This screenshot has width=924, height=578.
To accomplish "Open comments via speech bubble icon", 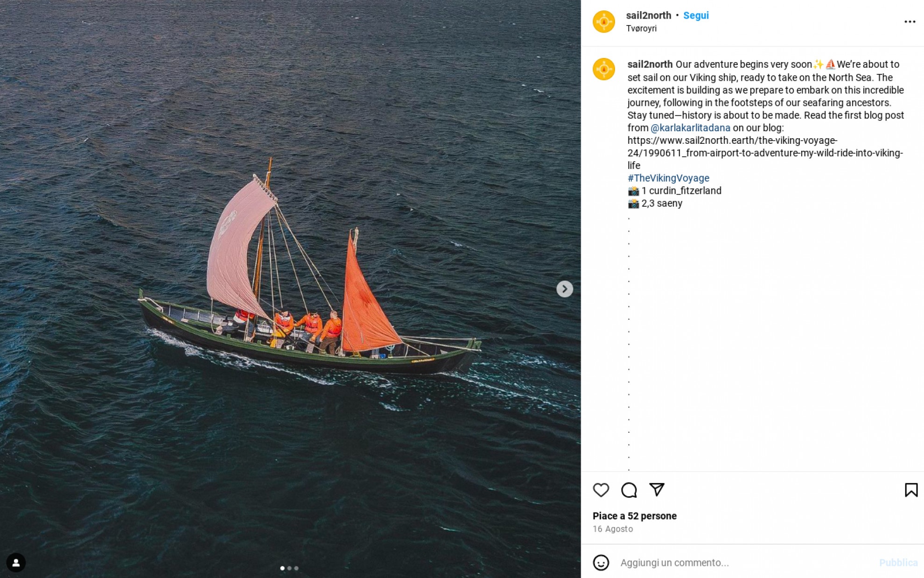I will pos(629,490).
